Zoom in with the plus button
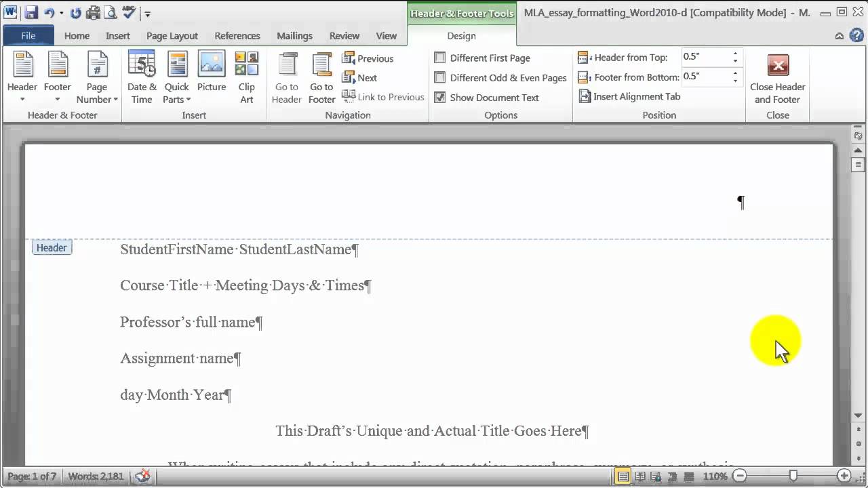 (844, 476)
